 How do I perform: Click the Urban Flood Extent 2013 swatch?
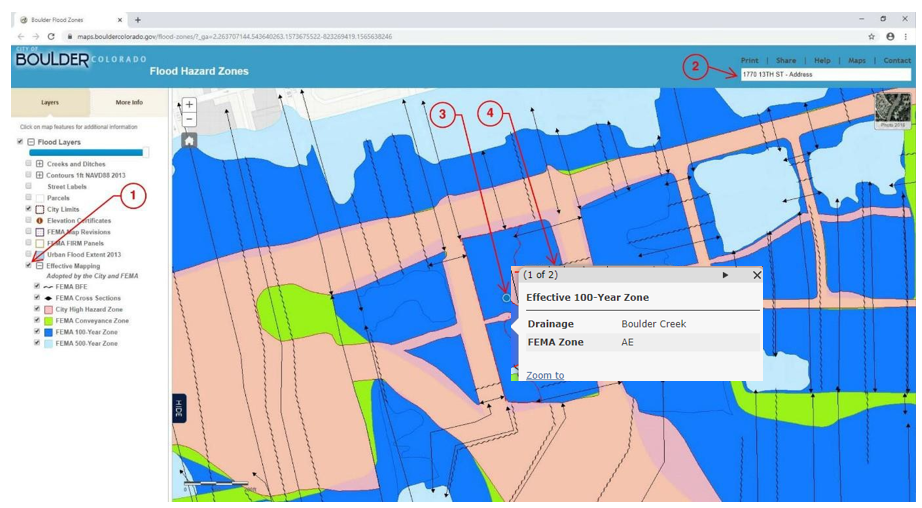40,255
